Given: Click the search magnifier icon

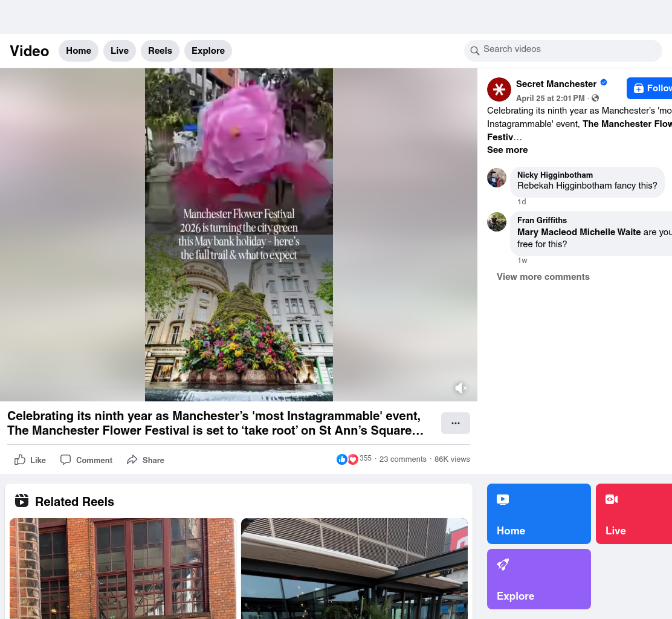Looking at the screenshot, I should pyautogui.click(x=474, y=51).
